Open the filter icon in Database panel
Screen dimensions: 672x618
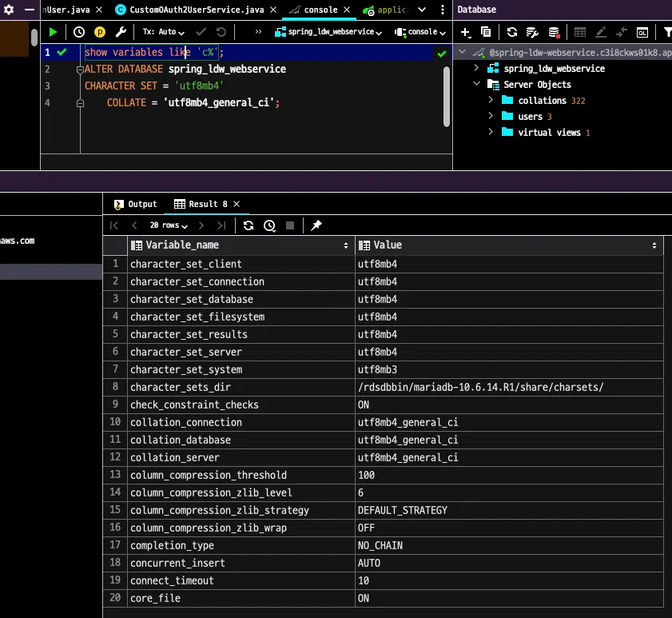(x=667, y=32)
